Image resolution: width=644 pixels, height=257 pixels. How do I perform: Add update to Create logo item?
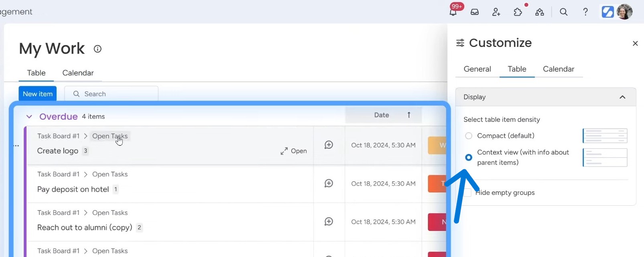(329, 145)
